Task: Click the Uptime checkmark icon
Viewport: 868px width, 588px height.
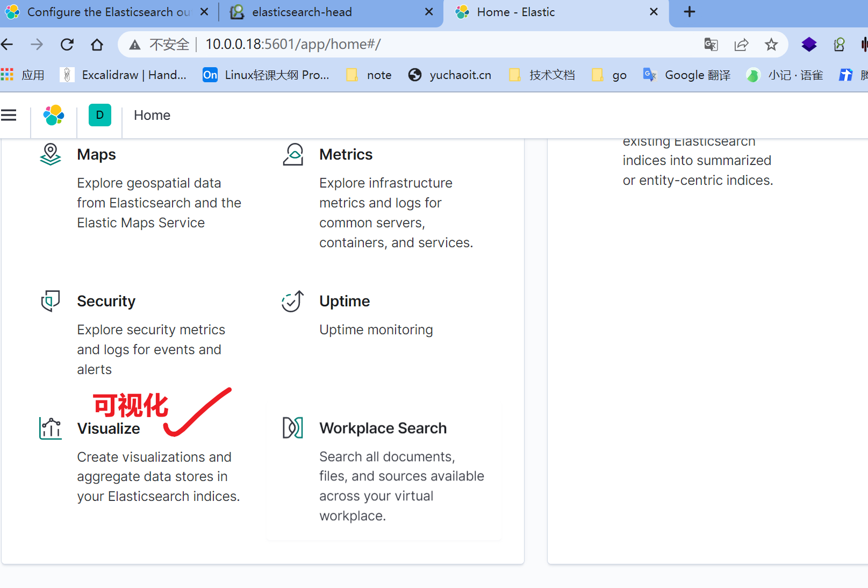Action: tap(293, 301)
